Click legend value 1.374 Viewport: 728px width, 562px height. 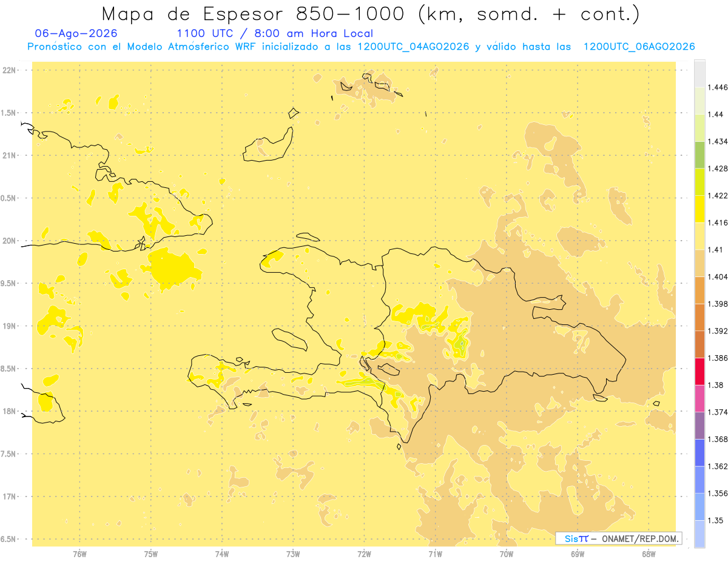click(718, 412)
